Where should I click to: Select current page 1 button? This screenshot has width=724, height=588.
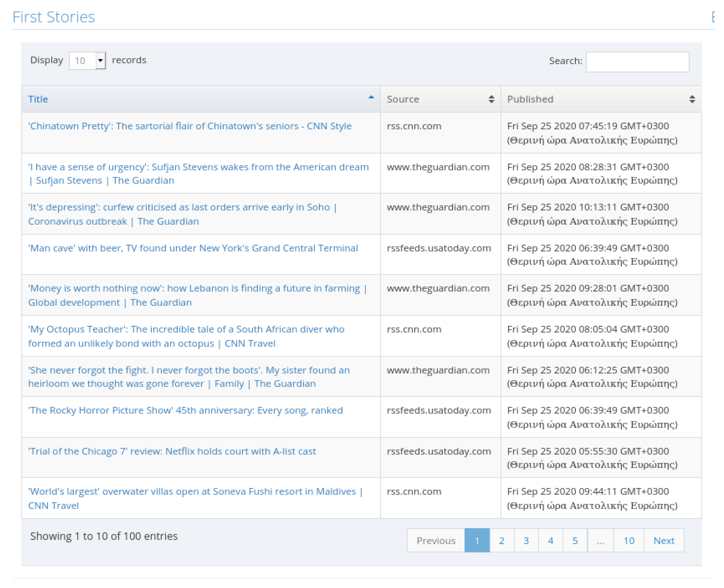click(x=477, y=540)
